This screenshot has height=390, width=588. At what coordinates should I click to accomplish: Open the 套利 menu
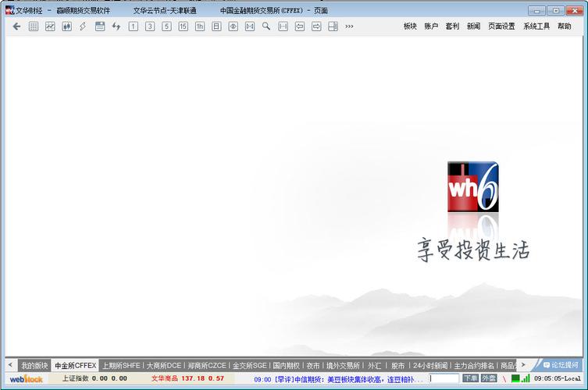[452, 27]
